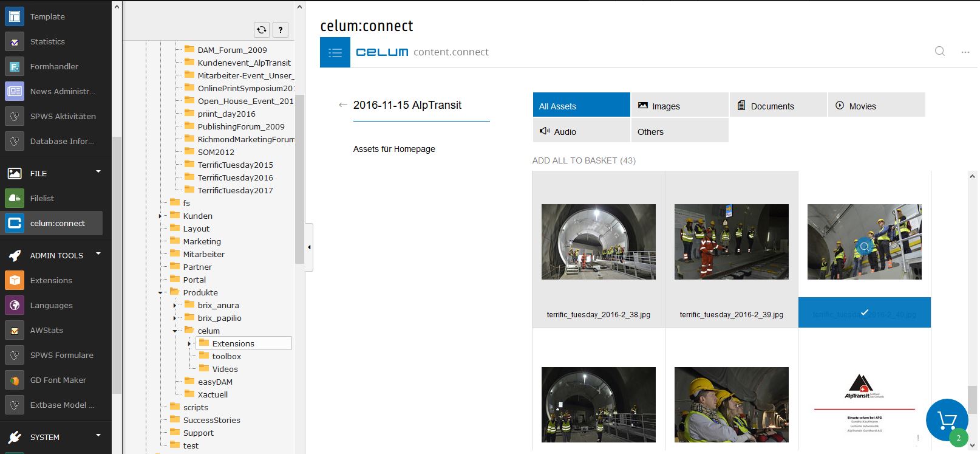Select thumbnail terrific_tuesday_2016-2_39.jpg
The height and width of the screenshot is (454, 980).
(732, 242)
